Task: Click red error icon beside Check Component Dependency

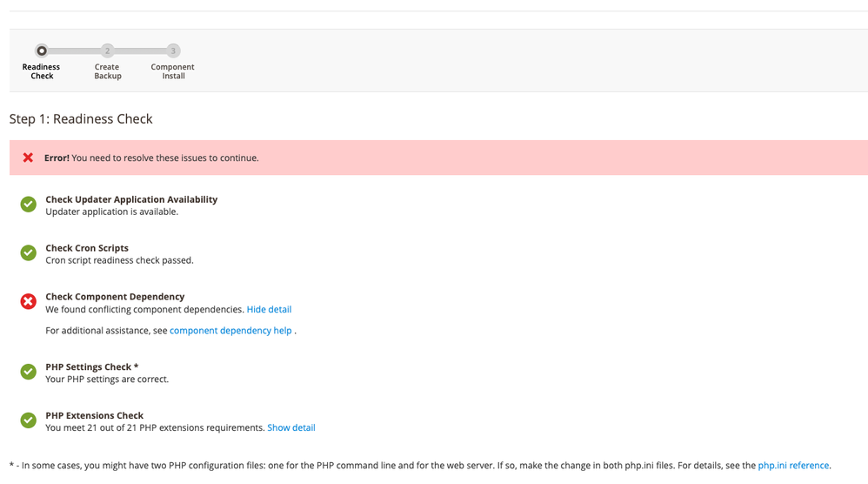Action: point(28,301)
